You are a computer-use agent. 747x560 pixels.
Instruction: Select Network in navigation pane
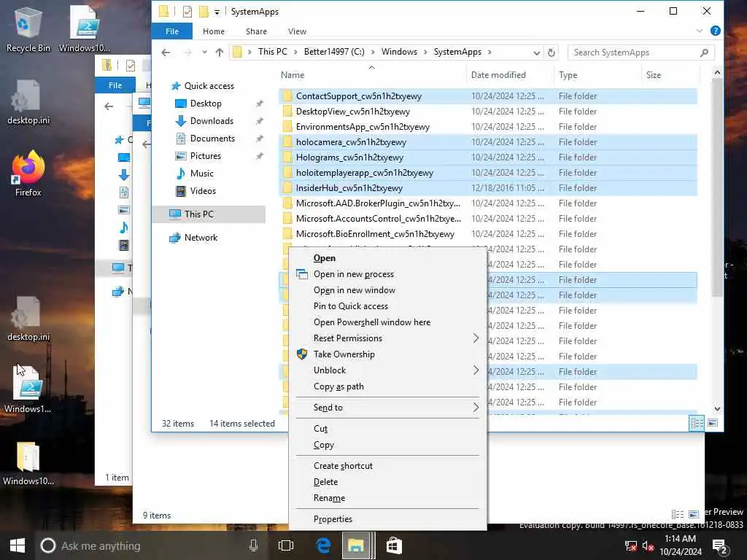(201, 238)
